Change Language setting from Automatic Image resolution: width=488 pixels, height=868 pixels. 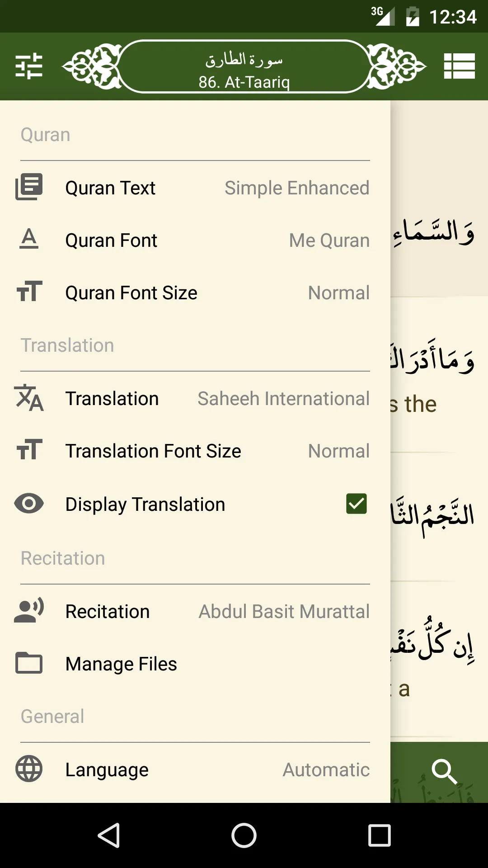pyautogui.click(x=326, y=770)
